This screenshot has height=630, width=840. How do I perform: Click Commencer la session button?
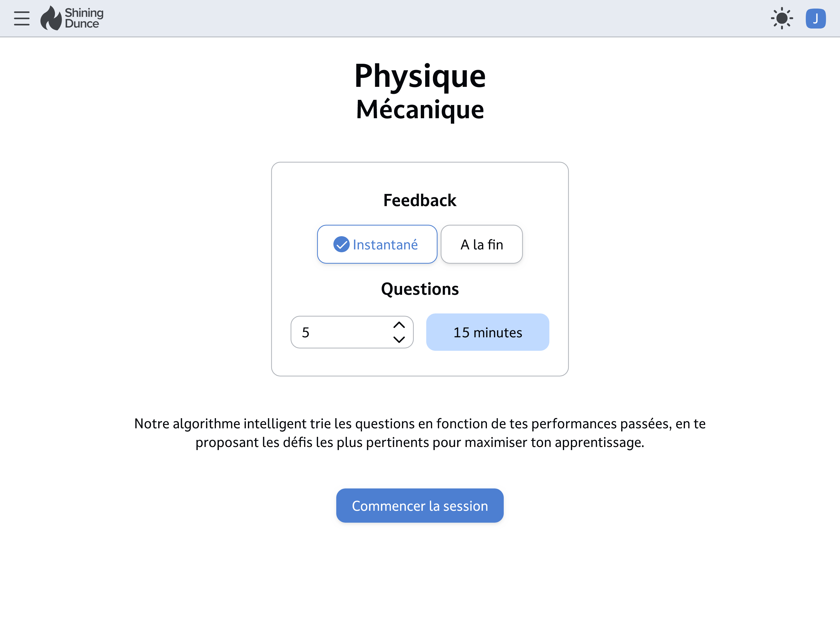420,506
